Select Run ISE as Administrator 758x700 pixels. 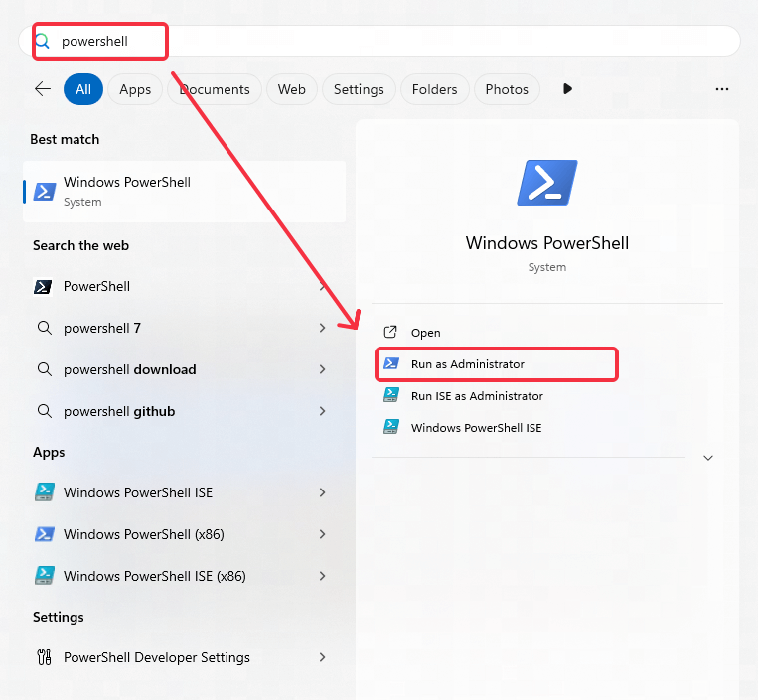click(x=477, y=396)
